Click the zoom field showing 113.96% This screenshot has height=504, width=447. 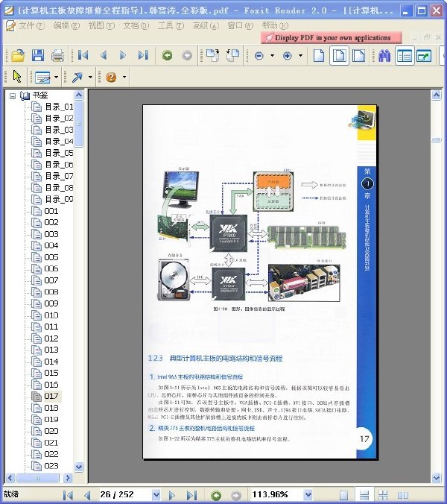click(277, 494)
